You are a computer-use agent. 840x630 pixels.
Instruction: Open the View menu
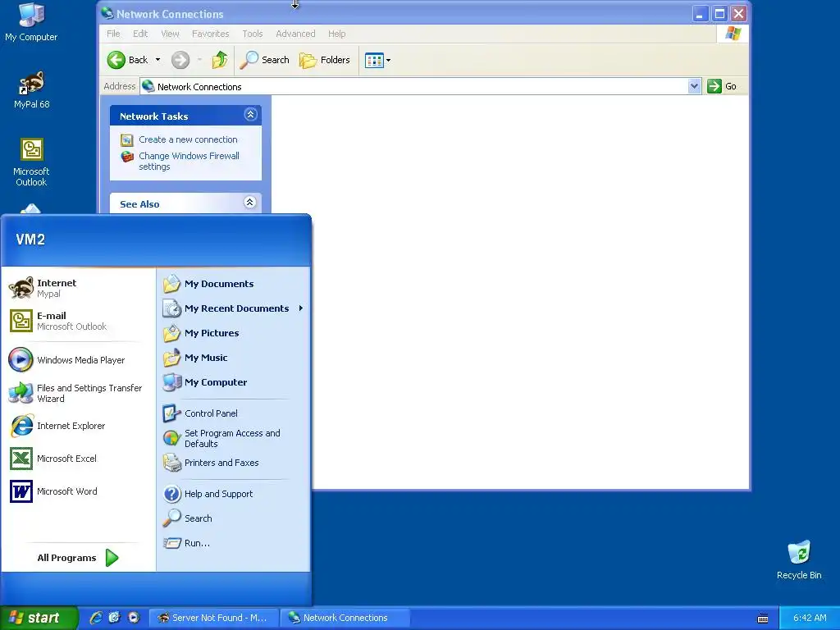(171, 34)
